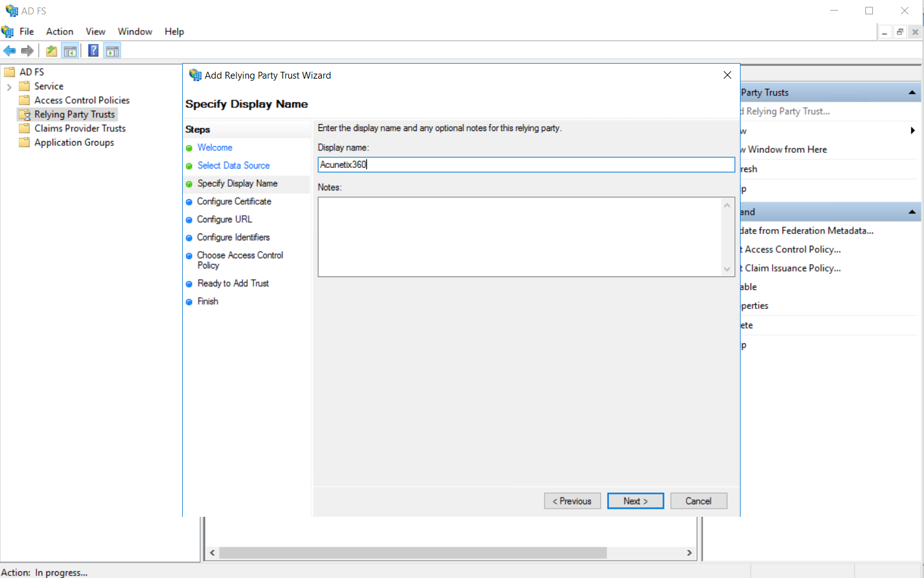Click the Properties action
This screenshot has width=924, height=578.
click(x=755, y=306)
